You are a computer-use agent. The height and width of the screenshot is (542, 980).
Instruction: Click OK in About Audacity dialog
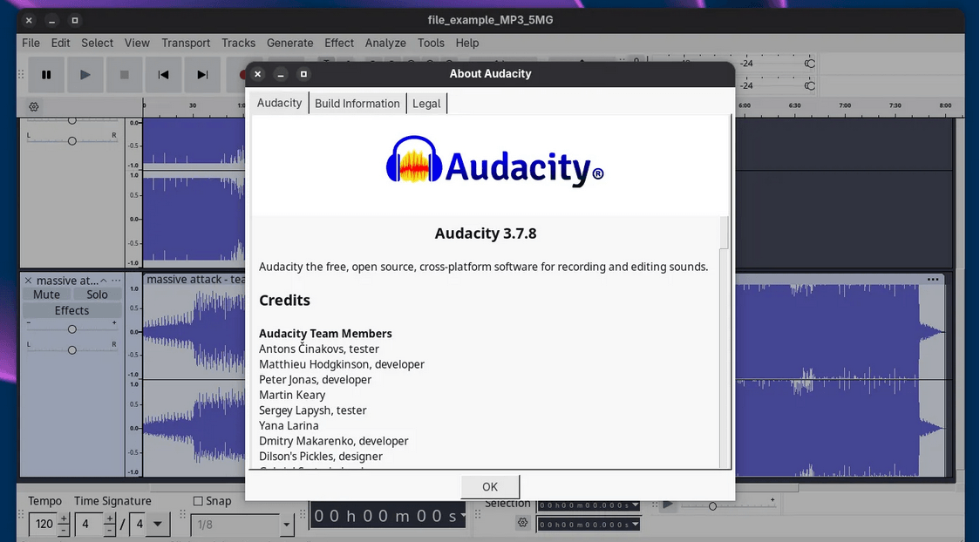[490, 487]
